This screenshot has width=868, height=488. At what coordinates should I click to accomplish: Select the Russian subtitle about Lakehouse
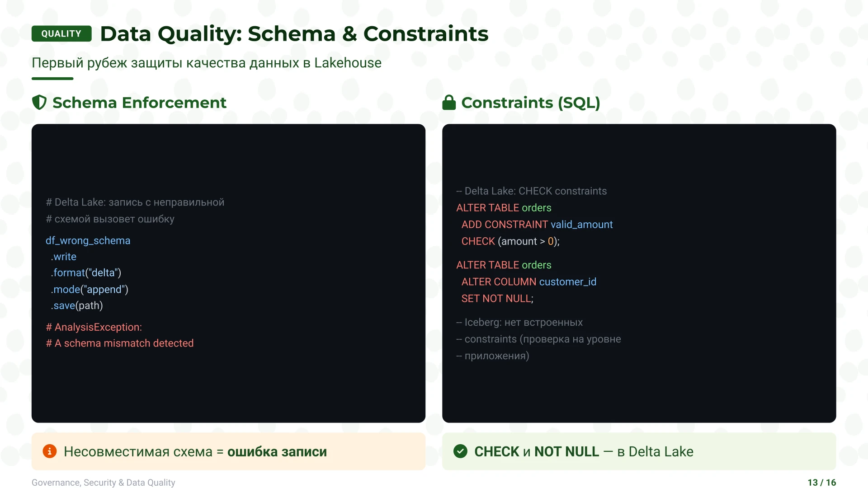[206, 63]
